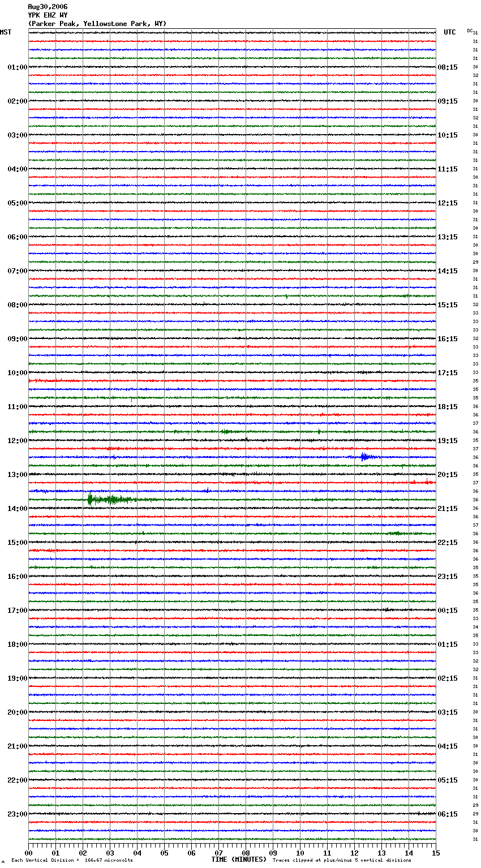Click the MST column header
Viewport: 481px width, 868px height.
(x=6, y=32)
